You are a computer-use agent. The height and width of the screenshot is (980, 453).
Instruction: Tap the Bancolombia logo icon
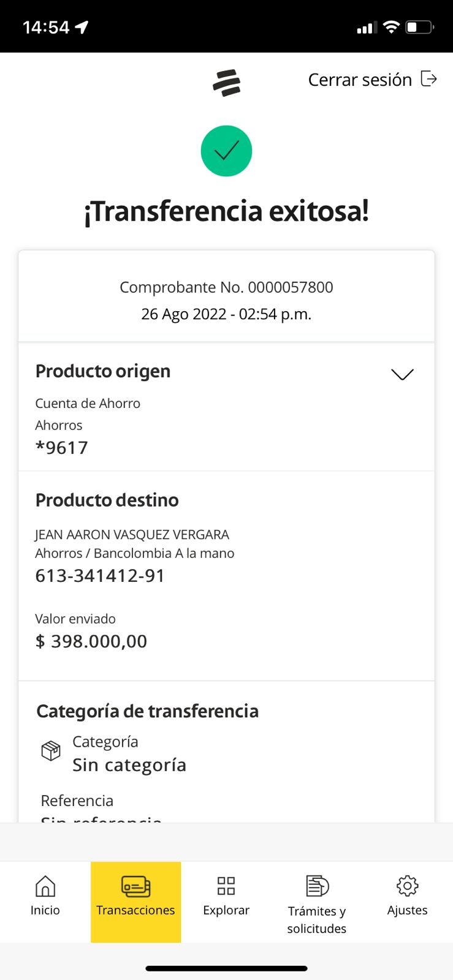click(x=227, y=83)
